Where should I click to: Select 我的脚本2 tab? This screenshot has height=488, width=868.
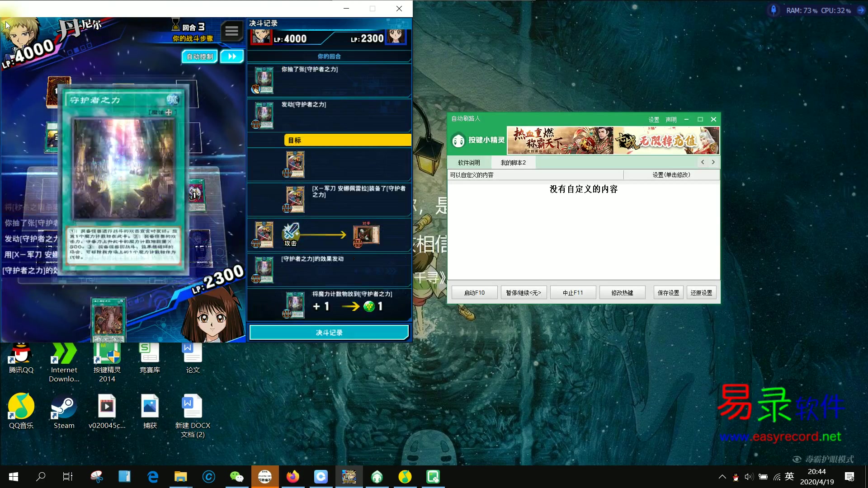pyautogui.click(x=513, y=163)
